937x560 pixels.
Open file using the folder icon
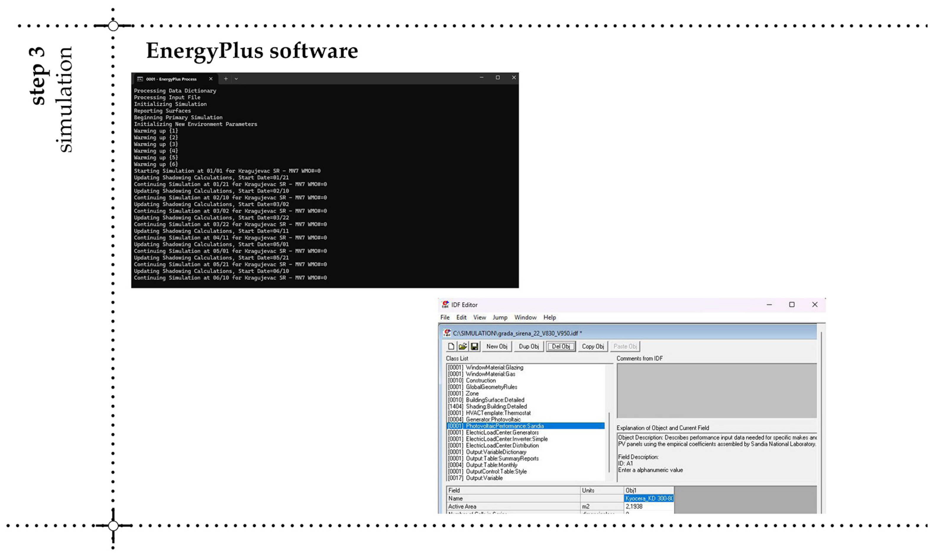[463, 346]
